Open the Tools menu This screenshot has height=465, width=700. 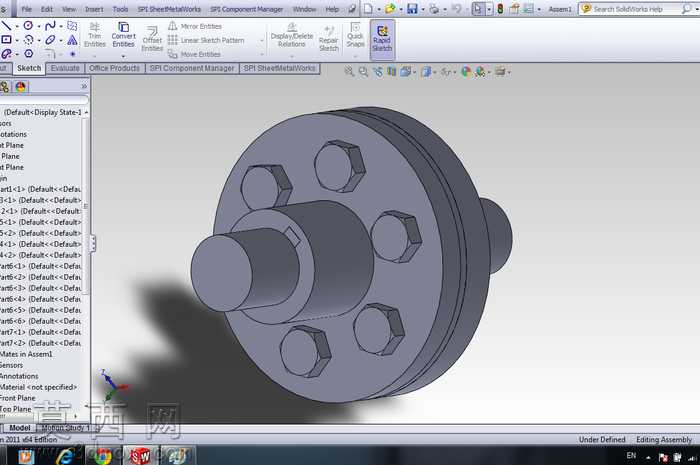(x=120, y=9)
